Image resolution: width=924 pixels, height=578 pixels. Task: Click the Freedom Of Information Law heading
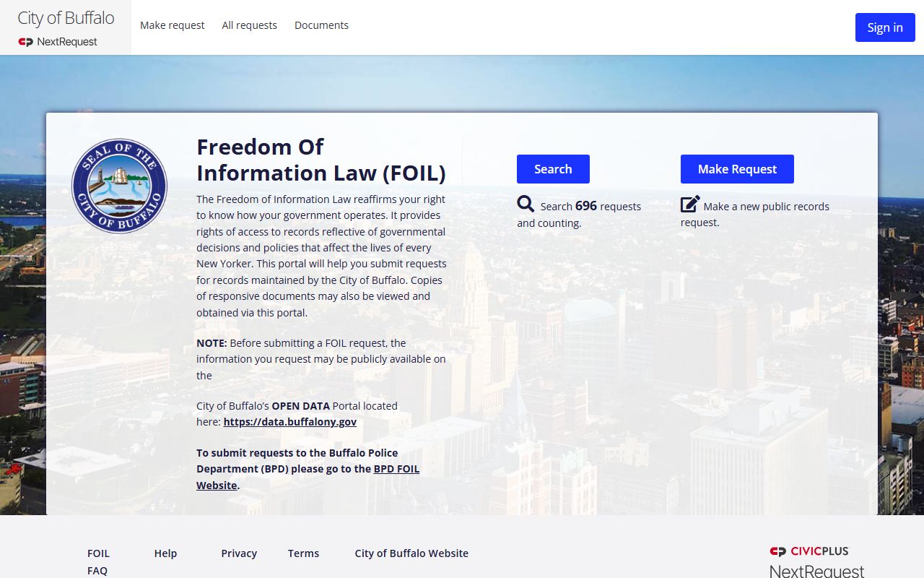tap(321, 160)
